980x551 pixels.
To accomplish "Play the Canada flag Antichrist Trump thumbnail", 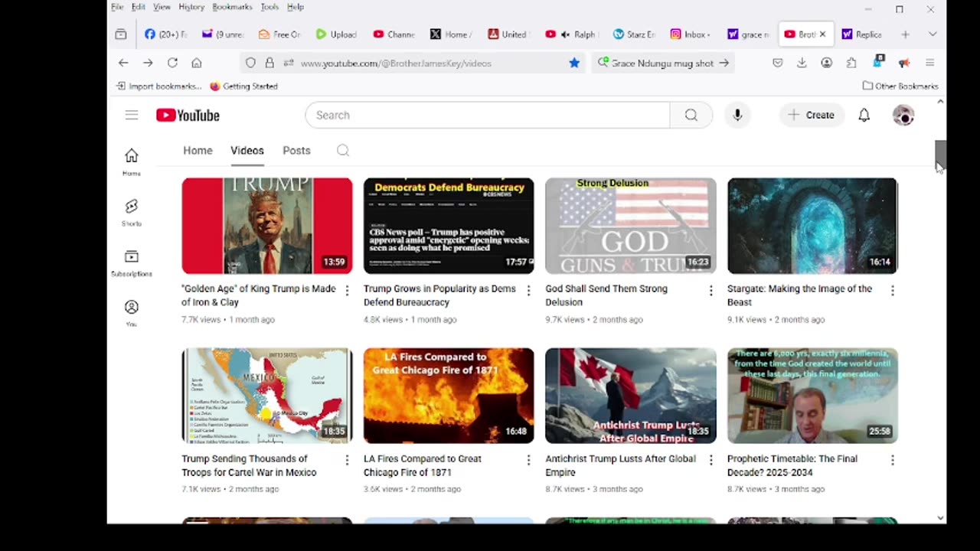I will pos(631,396).
